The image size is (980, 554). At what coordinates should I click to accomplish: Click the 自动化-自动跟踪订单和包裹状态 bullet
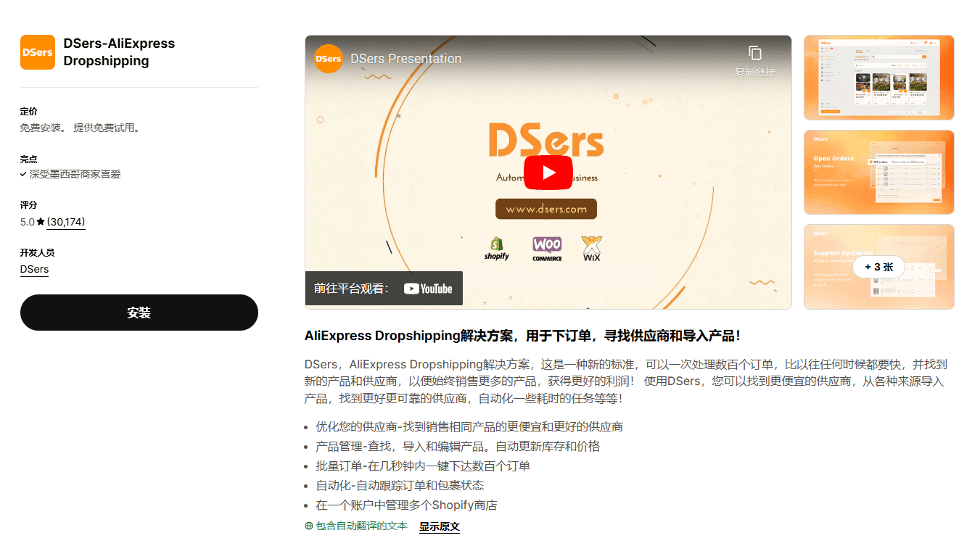pos(400,485)
